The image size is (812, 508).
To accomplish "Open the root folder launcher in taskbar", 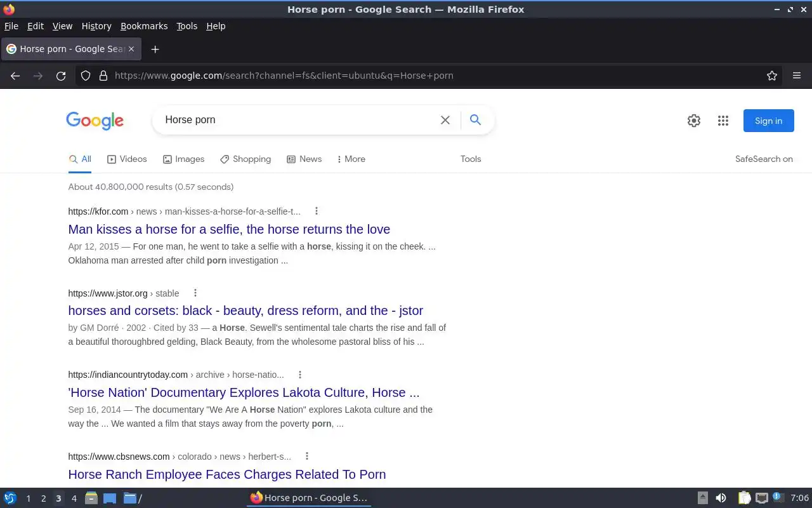I will pyautogui.click(x=133, y=498).
